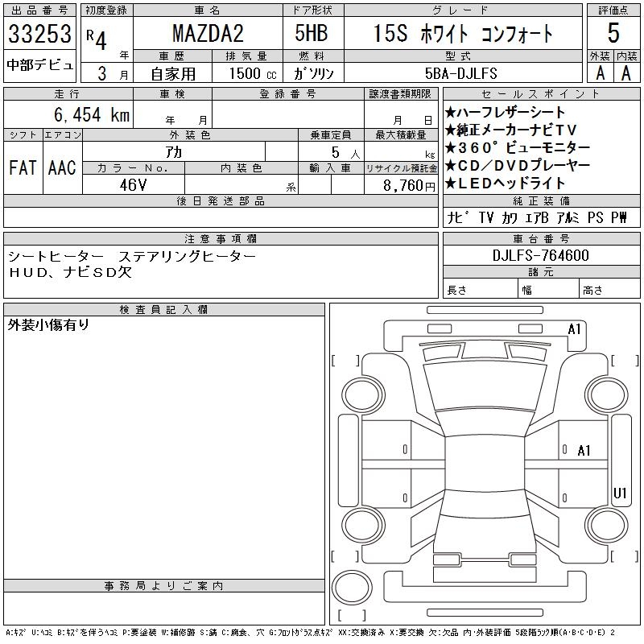
Task: Click note HUD、ナビSD欠
Action: click(70, 272)
